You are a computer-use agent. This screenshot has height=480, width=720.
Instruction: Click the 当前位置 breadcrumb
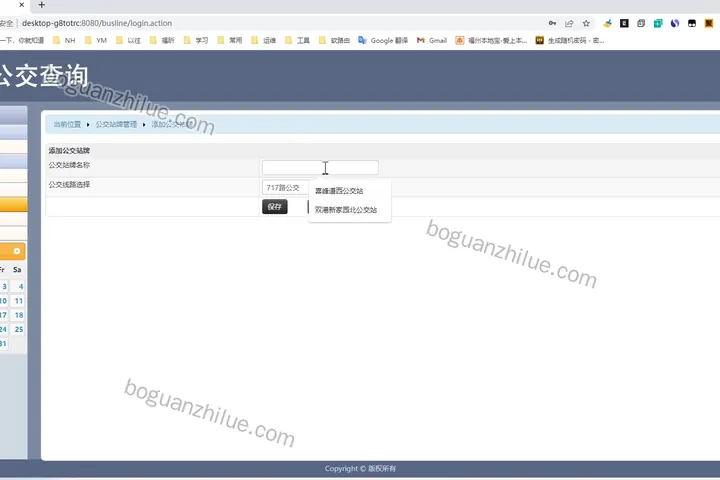[67, 124]
